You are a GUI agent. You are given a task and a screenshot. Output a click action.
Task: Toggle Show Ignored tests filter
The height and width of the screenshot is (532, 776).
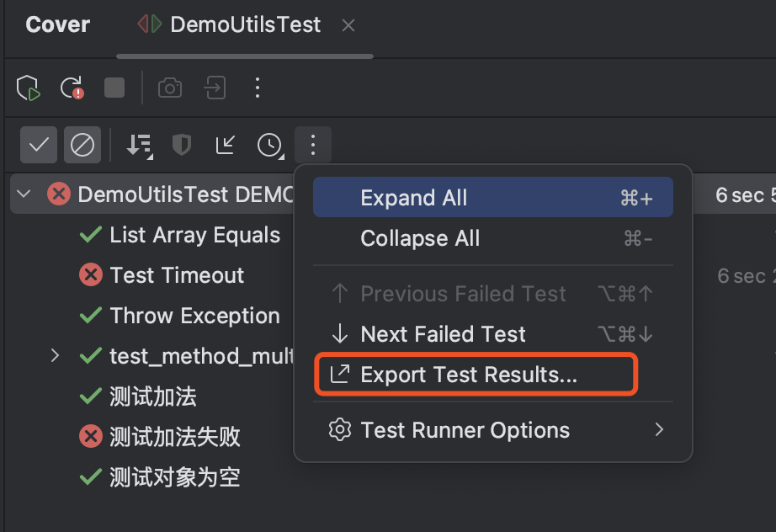click(x=82, y=145)
